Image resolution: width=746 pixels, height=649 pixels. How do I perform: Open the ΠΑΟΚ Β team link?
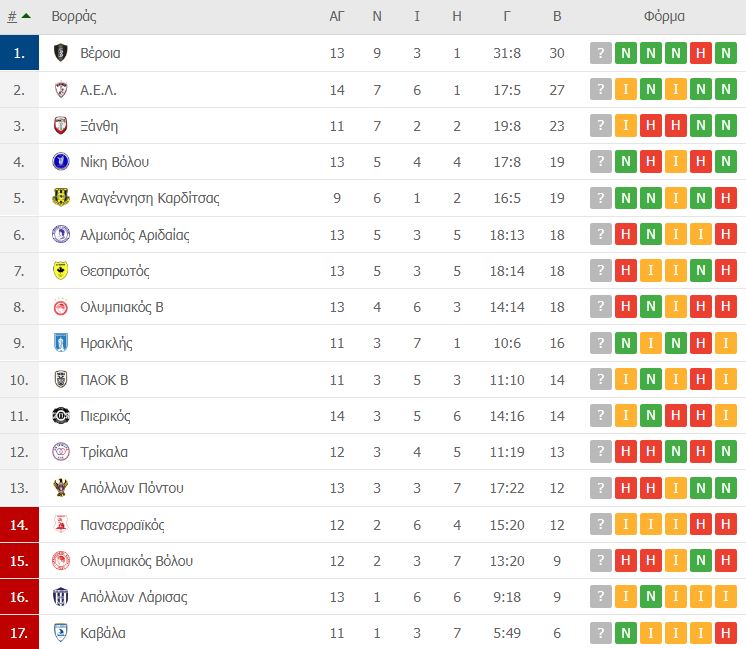pyautogui.click(x=104, y=380)
